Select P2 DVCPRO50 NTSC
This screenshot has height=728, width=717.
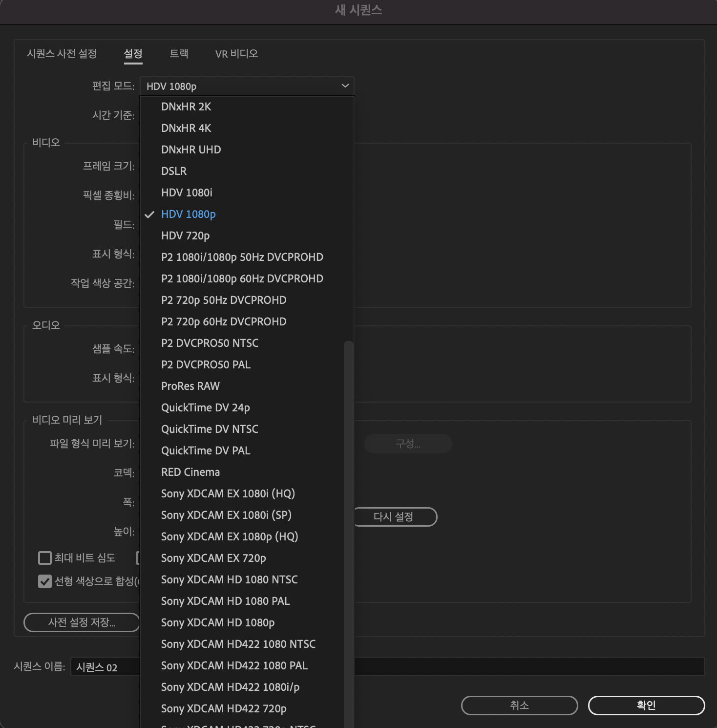(x=242, y=343)
